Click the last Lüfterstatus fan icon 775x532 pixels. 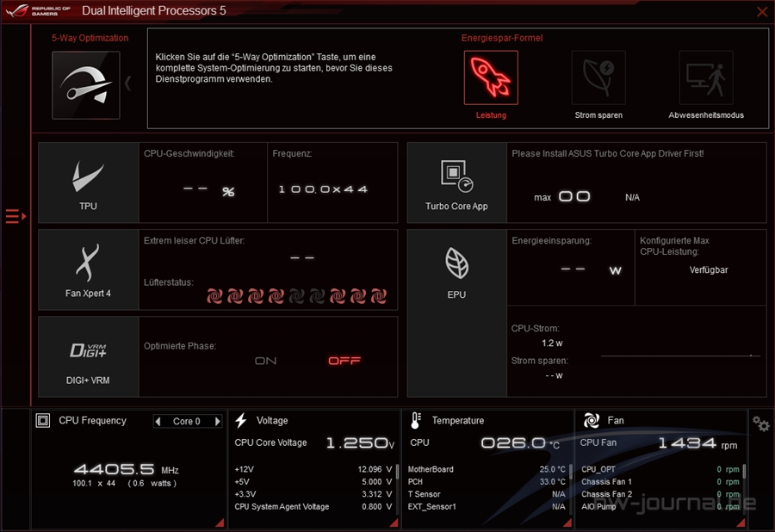pyautogui.click(x=379, y=296)
